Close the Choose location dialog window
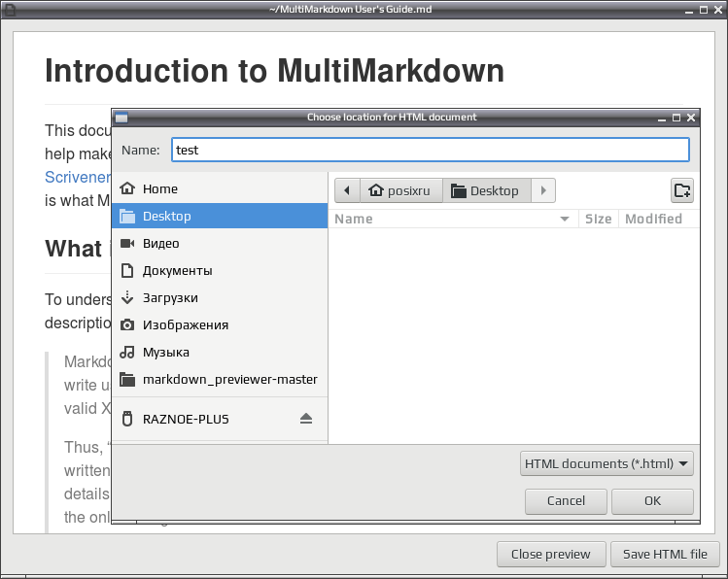 (691, 118)
